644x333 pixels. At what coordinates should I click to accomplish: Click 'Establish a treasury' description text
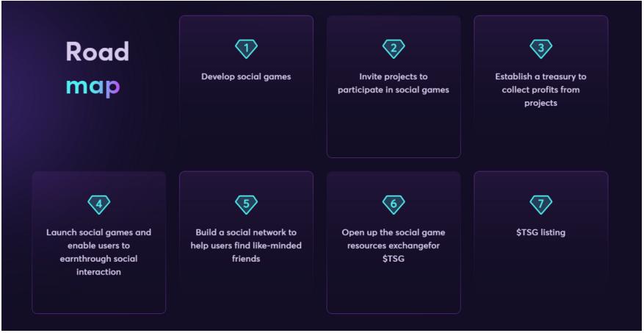pyautogui.click(x=540, y=90)
